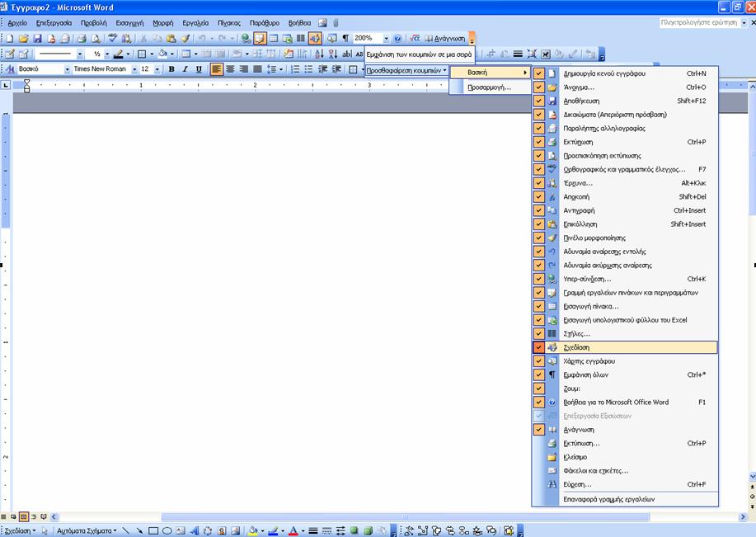The image size is (756, 537).
Task: Open the Μορφή menu
Action: (163, 22)
